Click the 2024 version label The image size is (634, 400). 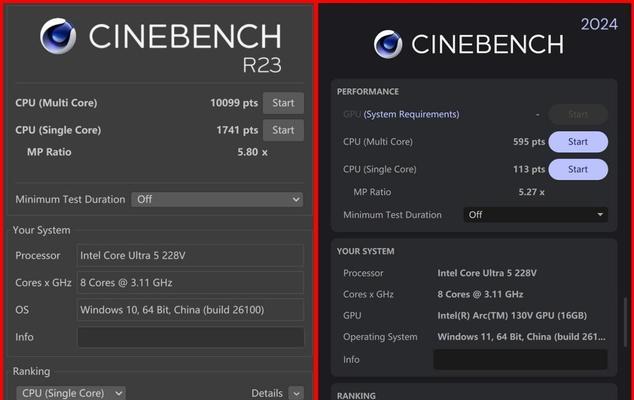pos(599,25)
